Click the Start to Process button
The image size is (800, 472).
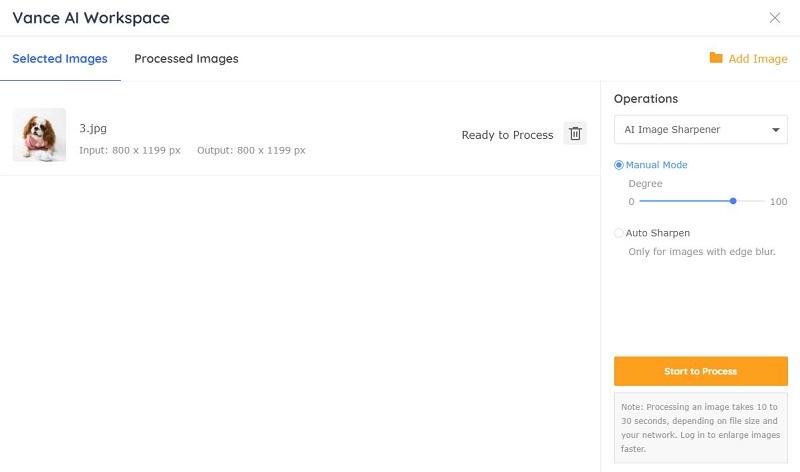(x=701, y=371)
